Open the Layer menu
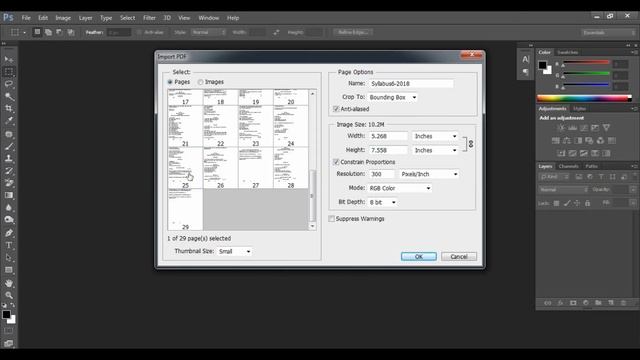Image resolution: width=640 pixels, height=360 pixels. pos(85,18)
